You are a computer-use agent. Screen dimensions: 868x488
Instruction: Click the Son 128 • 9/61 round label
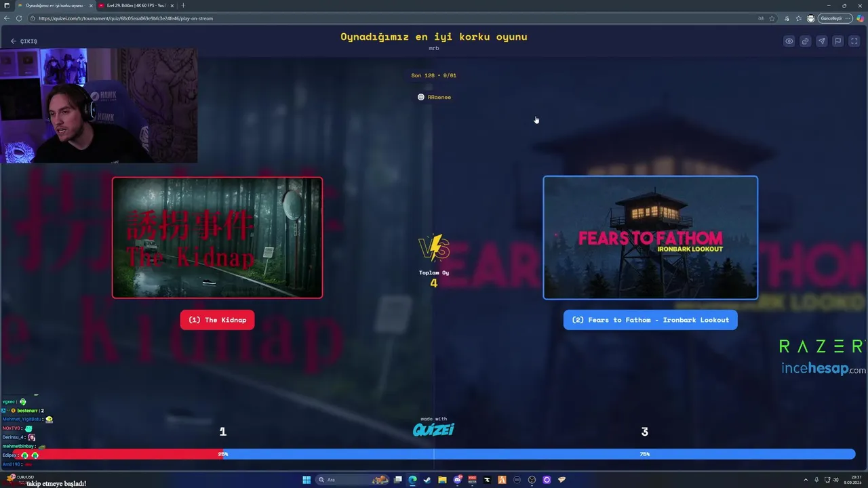tap(434, 75)
